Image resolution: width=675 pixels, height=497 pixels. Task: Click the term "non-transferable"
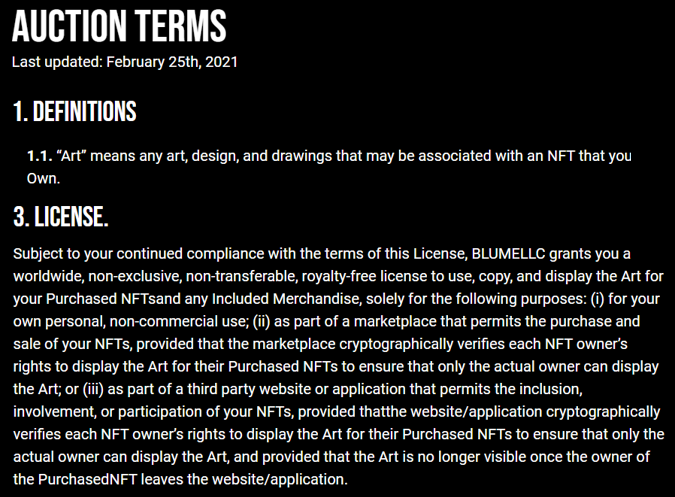tap(271, 277)
